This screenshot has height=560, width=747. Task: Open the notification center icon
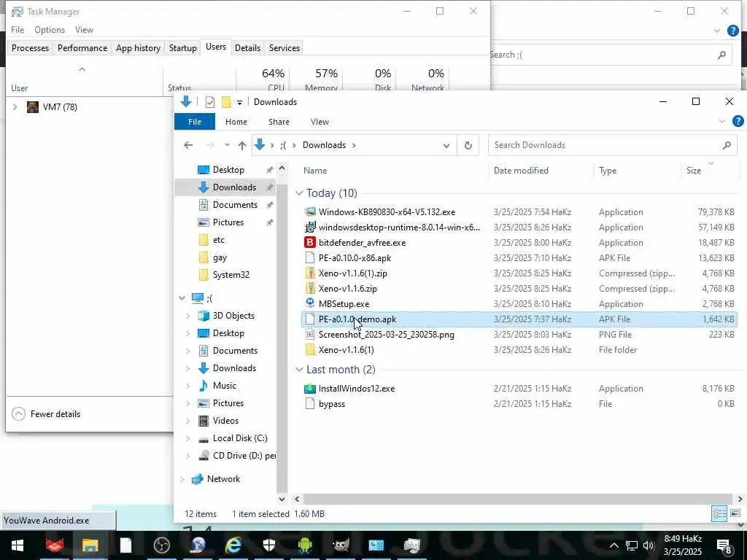[724, 545]
